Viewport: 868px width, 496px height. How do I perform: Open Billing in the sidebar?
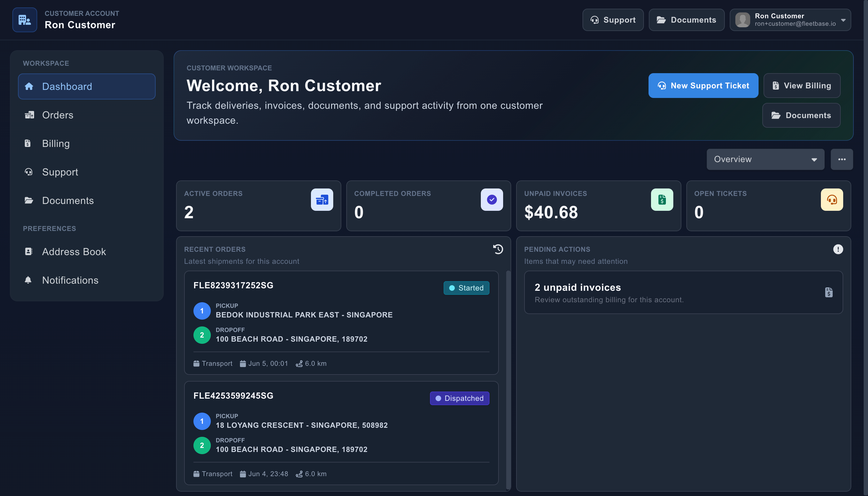pyautogui.click(x=86, y=144)
